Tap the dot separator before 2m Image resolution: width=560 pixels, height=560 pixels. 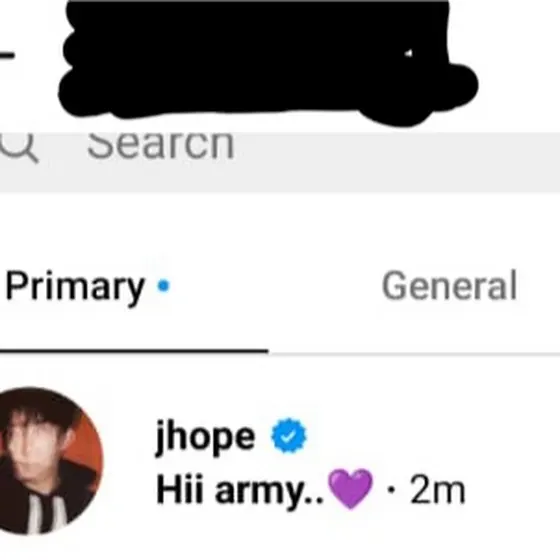(391, 490)
